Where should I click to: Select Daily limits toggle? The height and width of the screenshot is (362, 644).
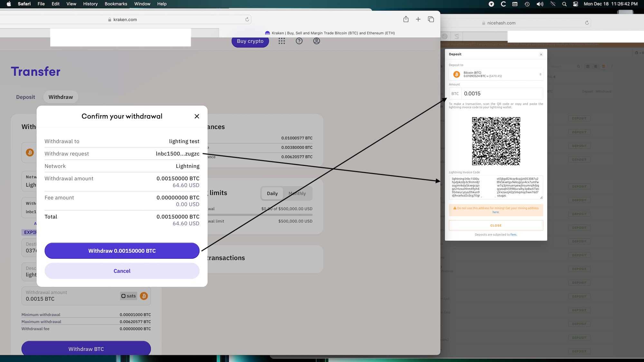click(x=272, y=193)
